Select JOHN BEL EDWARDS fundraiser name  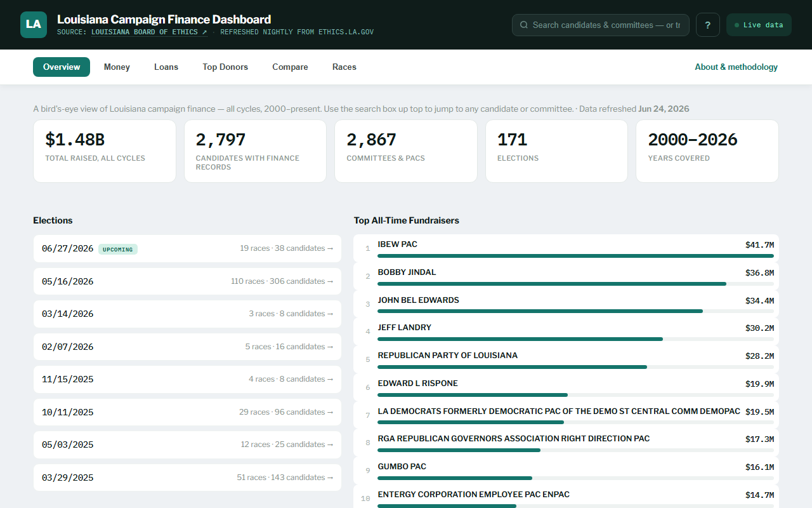(419, 300)
